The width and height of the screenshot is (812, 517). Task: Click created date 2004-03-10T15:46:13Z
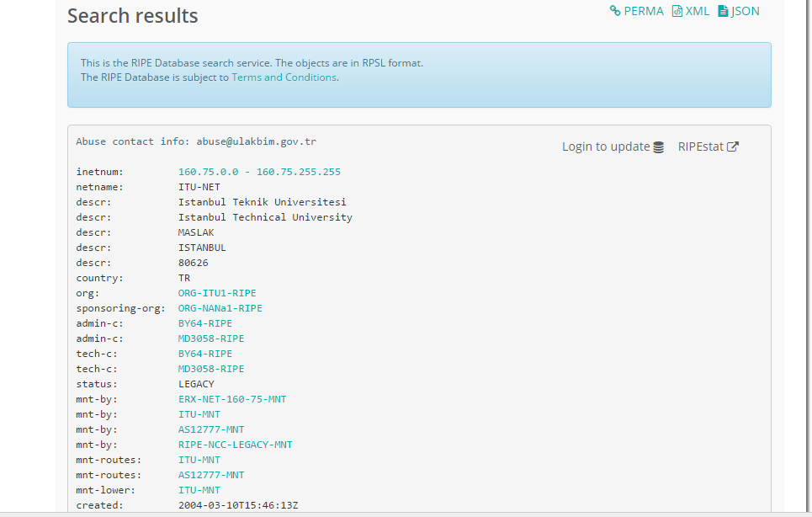238,505
